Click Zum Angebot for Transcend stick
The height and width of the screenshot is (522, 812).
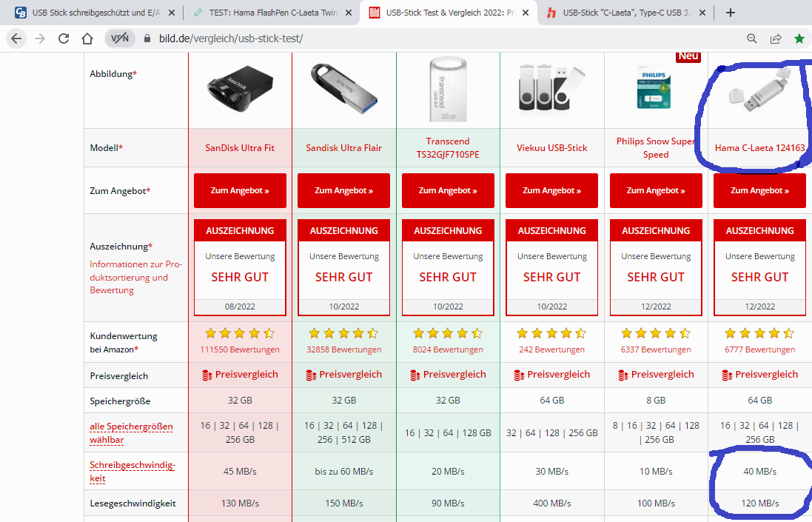click(448, 190)
